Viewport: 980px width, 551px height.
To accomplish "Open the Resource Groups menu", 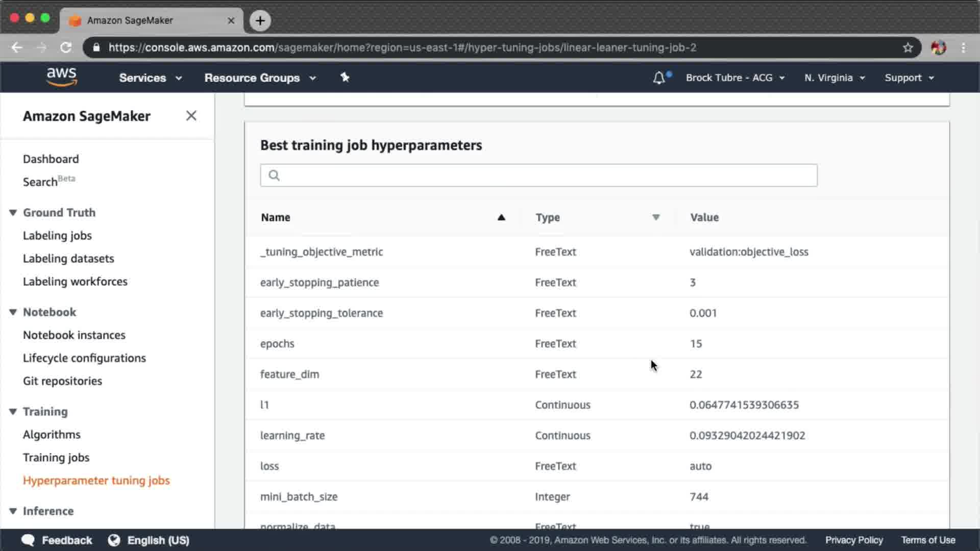I will (x=260, y=78).
